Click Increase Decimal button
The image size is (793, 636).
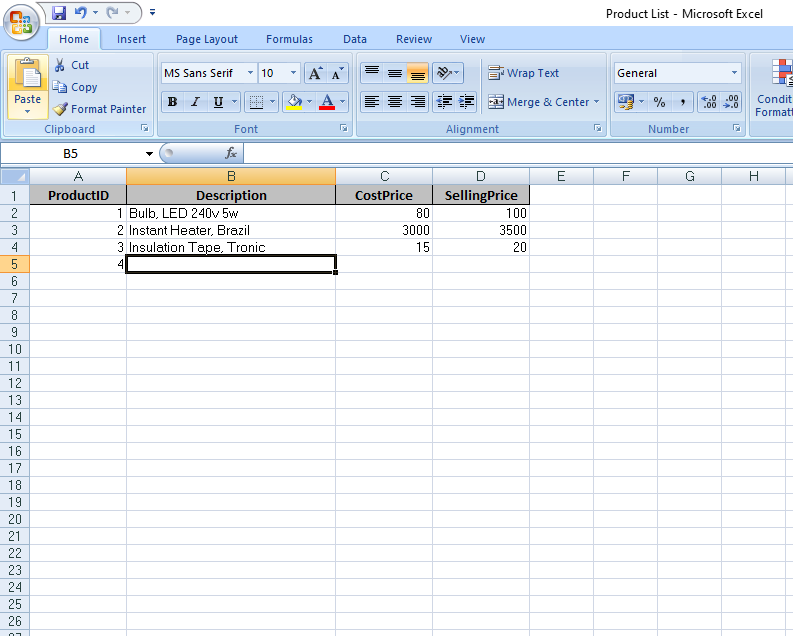(708, 102)
